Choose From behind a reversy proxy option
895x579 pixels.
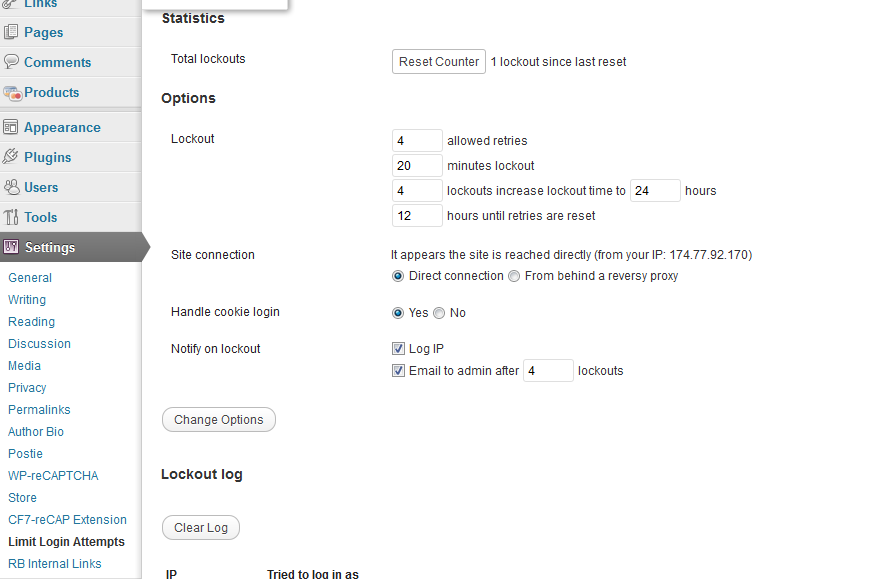(x=514, y=276)
